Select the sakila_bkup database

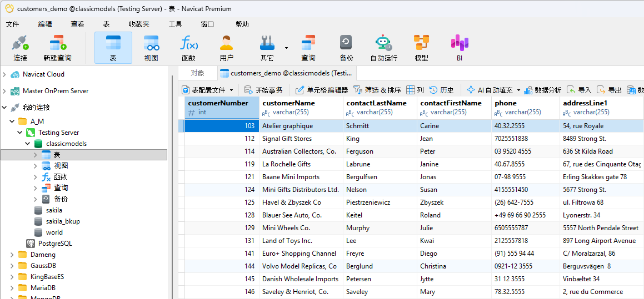63,221
